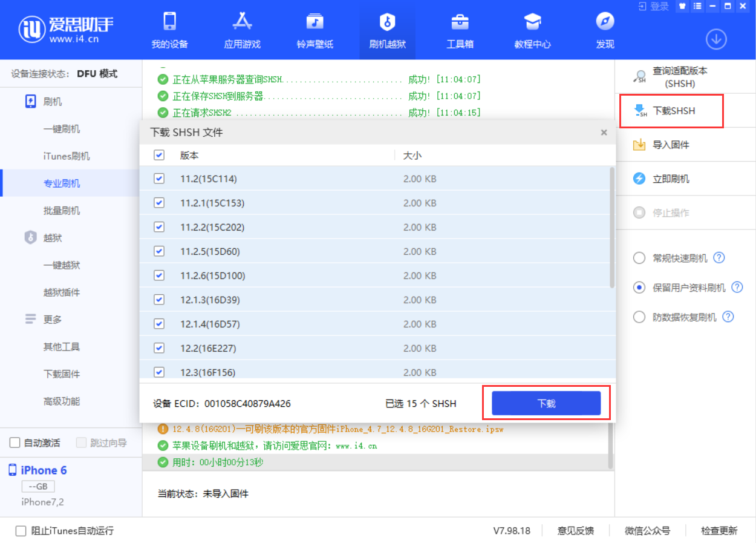The width and height of the screenshot is (756, 543).
Task: Click the 下载SHSH download icon
Action: tap(639, 111)
